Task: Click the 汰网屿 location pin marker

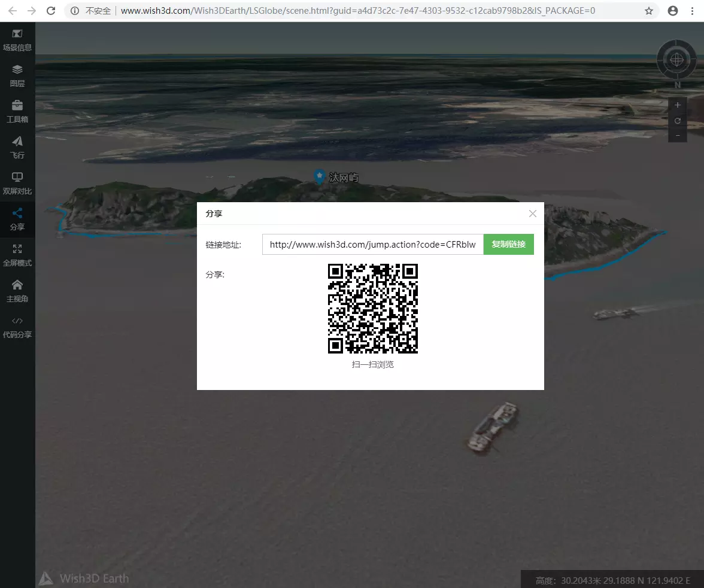Action: 319,176
